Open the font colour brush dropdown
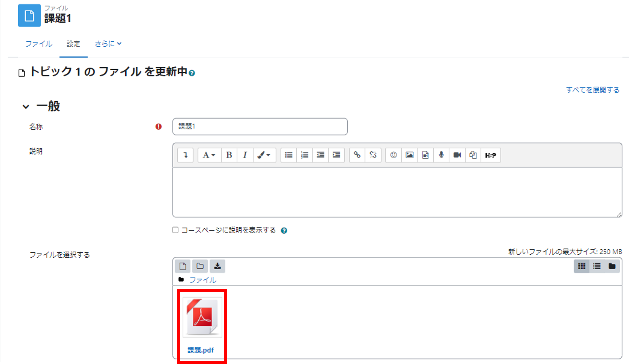629x364 pixels. tap(264, 155)
